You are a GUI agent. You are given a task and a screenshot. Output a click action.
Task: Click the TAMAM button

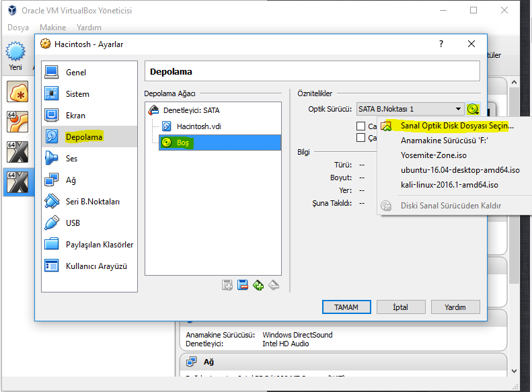point(346,307)
